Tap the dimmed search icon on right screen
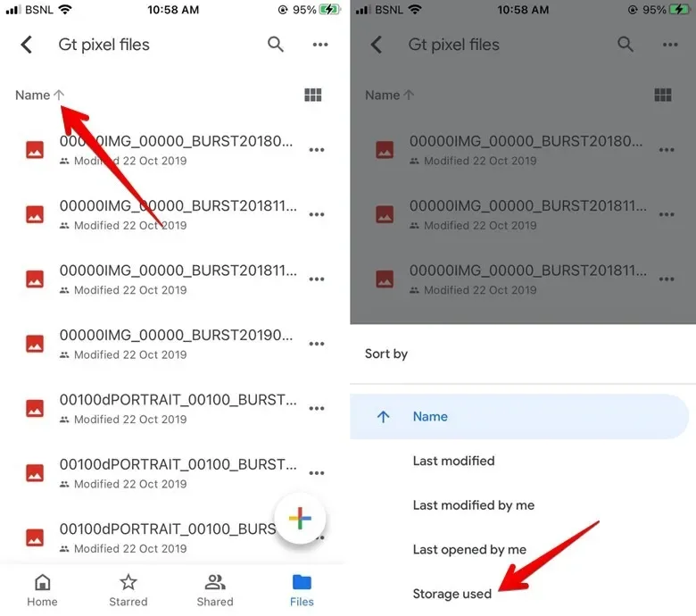Screen dimensions: 696x616 [625, 44]
